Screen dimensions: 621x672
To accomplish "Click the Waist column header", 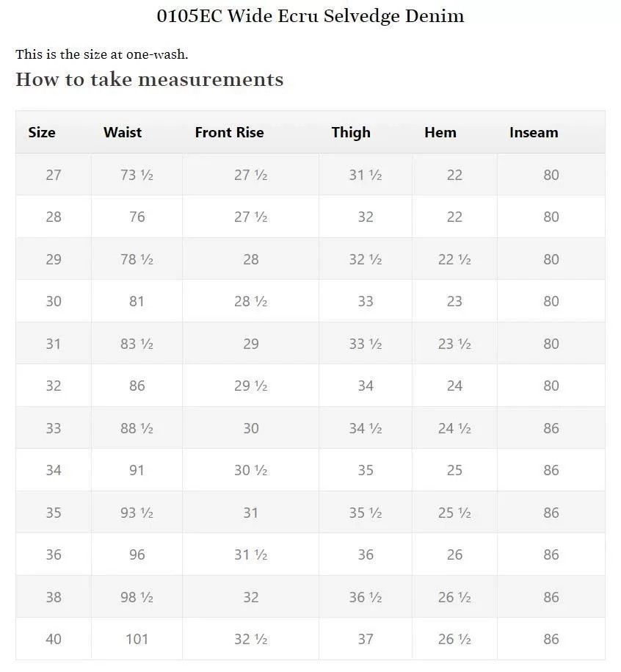I will coord(123,132).
